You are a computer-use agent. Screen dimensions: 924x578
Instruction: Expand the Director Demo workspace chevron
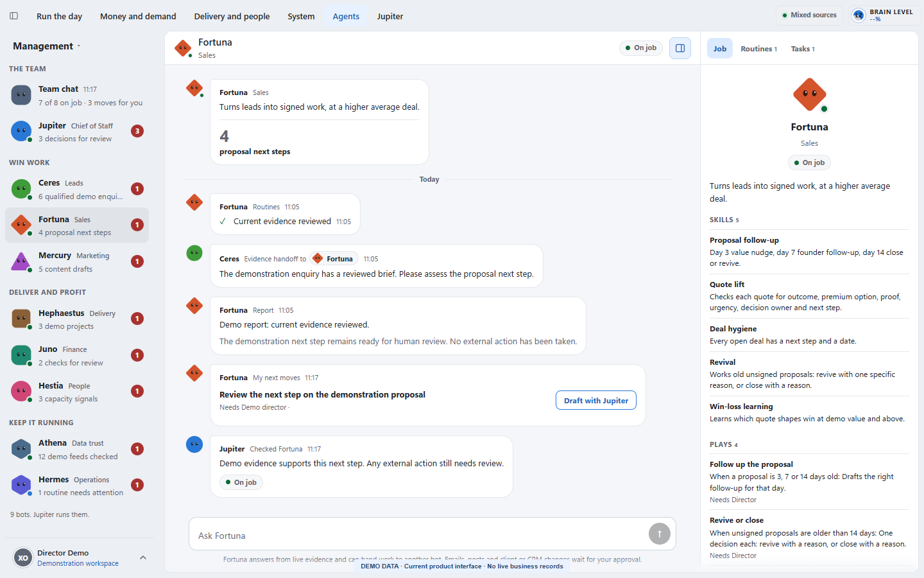143,557
